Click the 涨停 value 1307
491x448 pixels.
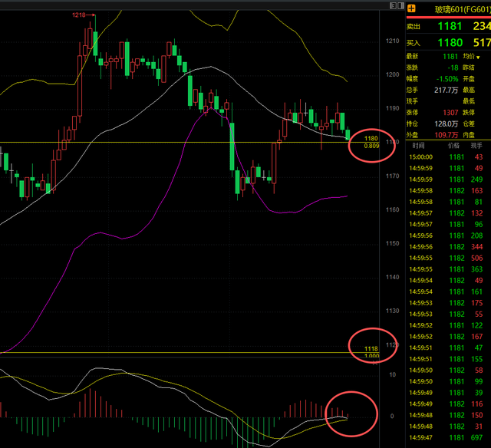(x=450, y=113)
